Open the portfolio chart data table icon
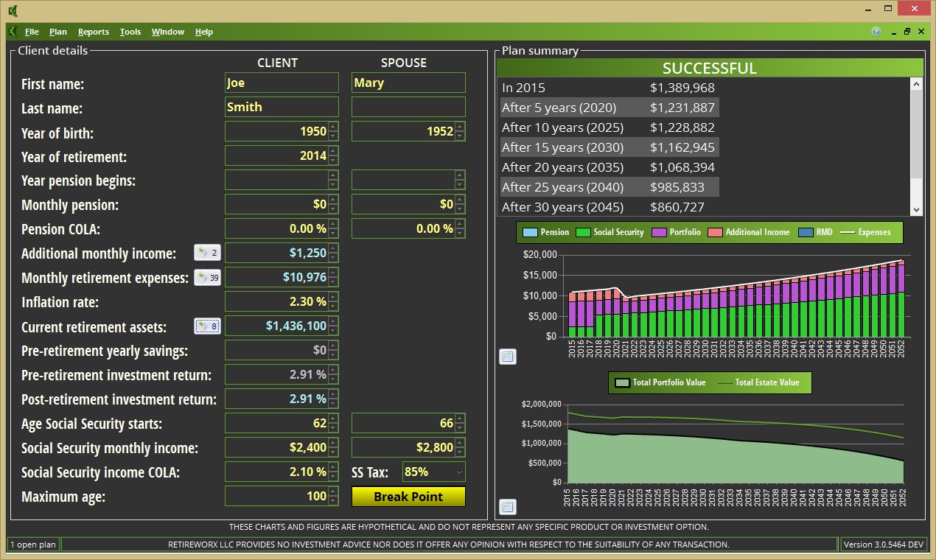The height and width of the screenshot is (560, 936). [x=508, y=507]
